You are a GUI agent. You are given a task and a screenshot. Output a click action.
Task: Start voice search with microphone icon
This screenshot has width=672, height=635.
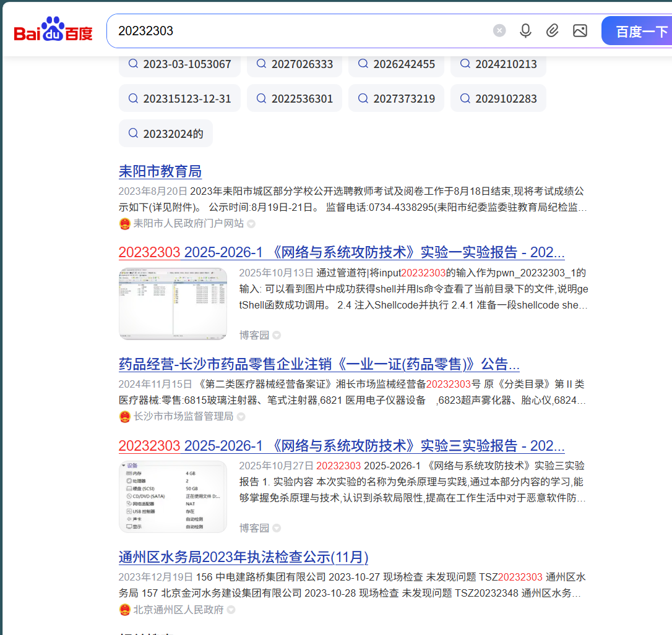click(525, 31)
